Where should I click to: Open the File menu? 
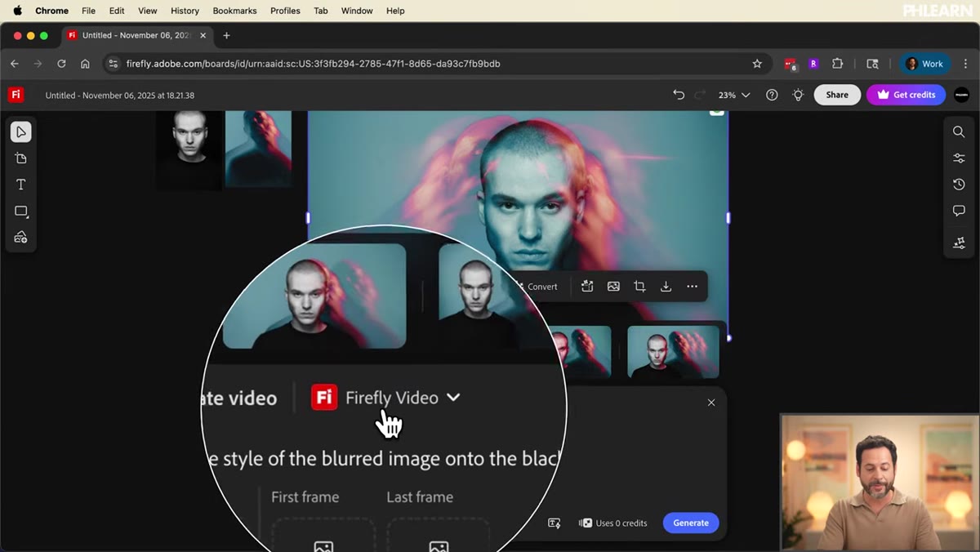pyautogui.click(x=88, y=11)
